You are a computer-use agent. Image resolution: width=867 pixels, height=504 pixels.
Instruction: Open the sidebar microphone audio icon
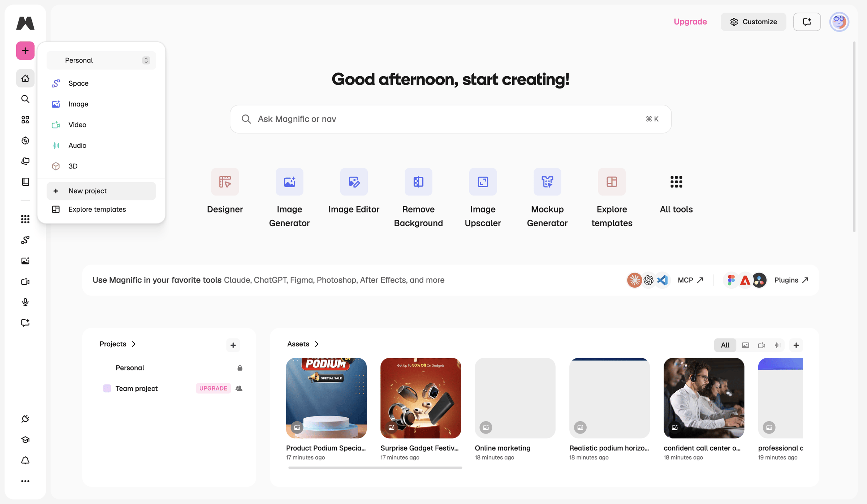coord(25,302)
